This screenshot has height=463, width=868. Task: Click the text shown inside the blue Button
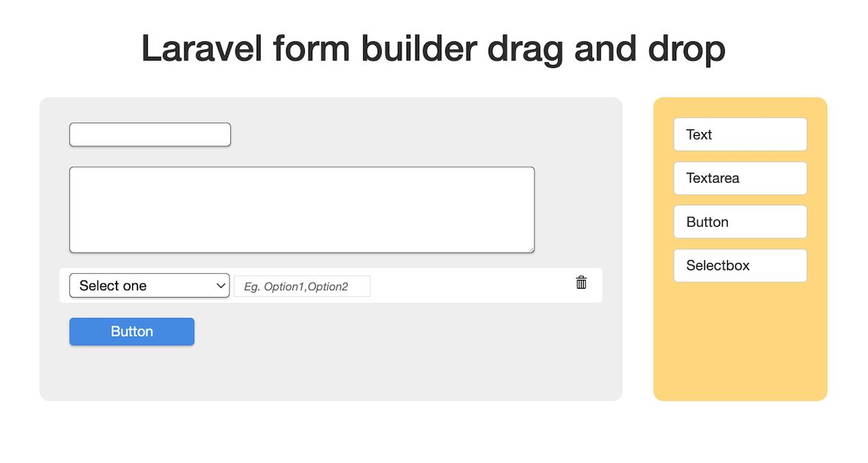point(131,331)
